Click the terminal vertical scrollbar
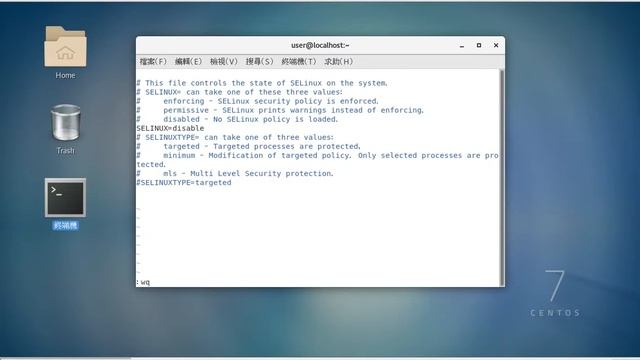Image resolution: width=640 pixels, height=360 pixels. (x=501, y=178)
